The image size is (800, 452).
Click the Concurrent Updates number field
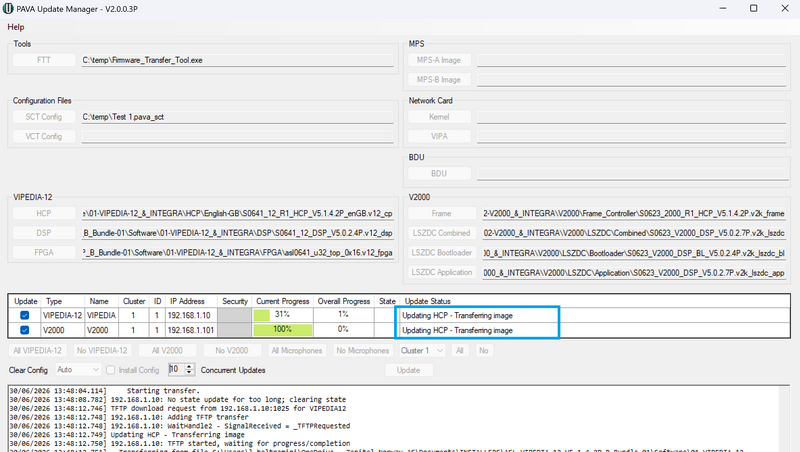point(177,369)
